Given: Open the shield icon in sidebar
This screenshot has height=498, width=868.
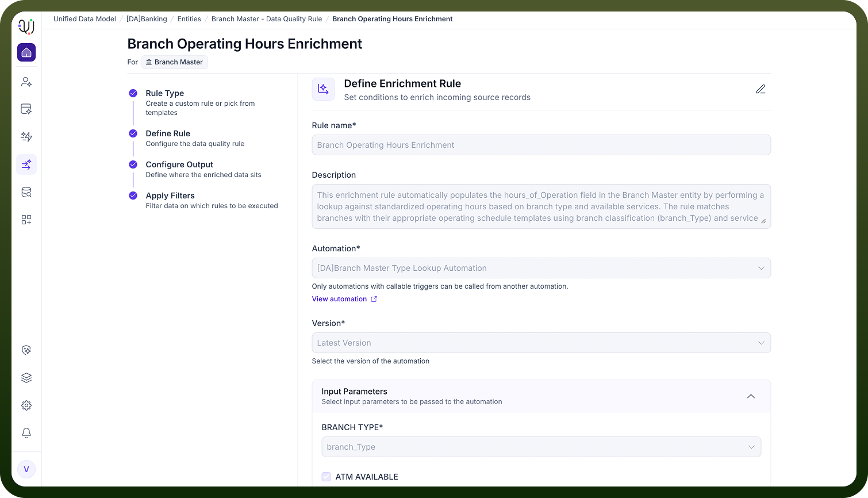Looking at the screenshot, I should point(26,350).
